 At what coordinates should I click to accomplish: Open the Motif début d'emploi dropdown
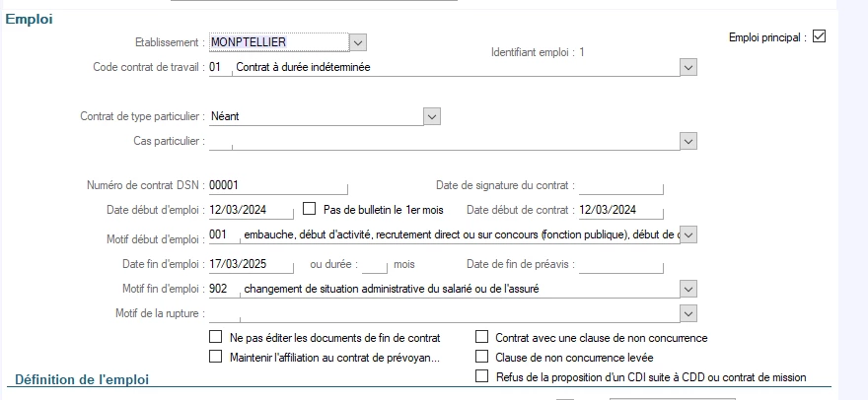coord(688,234)
